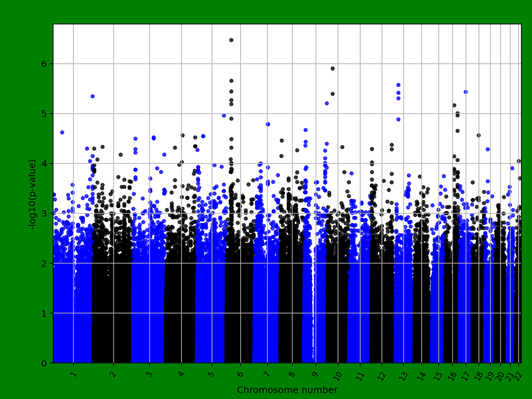Click the highest blue point above chromosome 17
Screen dimensions: 532x399
pos(465,91)
